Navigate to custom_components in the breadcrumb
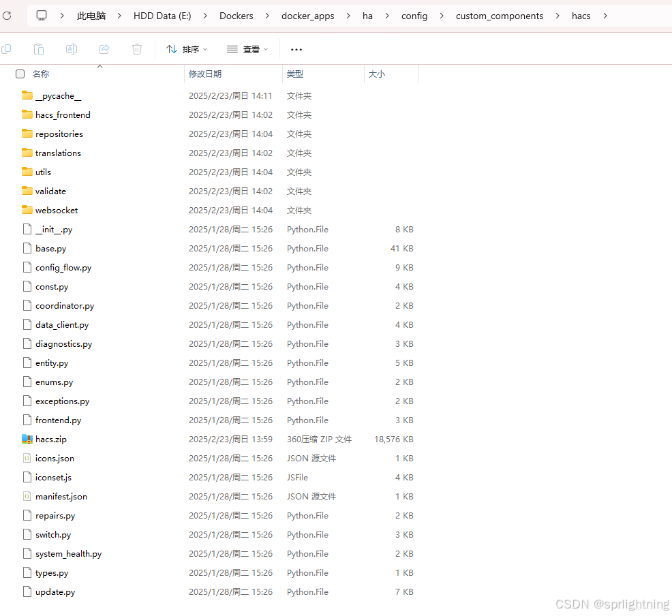The height and width of the screenshot is (616, 672). point(500,16)
